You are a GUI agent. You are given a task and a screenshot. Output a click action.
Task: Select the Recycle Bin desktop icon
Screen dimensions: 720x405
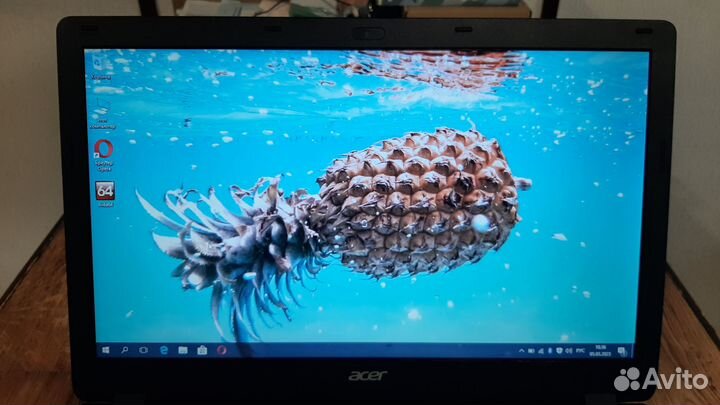tap(101, 67)
